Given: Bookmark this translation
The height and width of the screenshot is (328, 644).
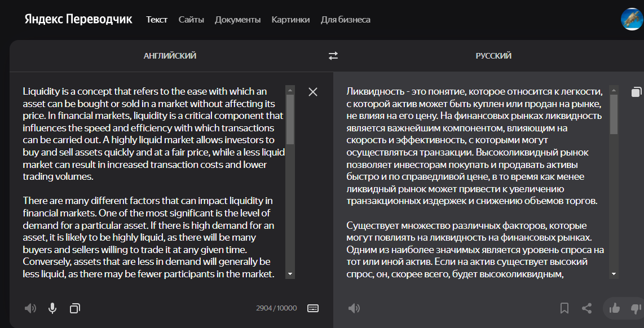Looking at the screenshot, I should pos(564,308).
